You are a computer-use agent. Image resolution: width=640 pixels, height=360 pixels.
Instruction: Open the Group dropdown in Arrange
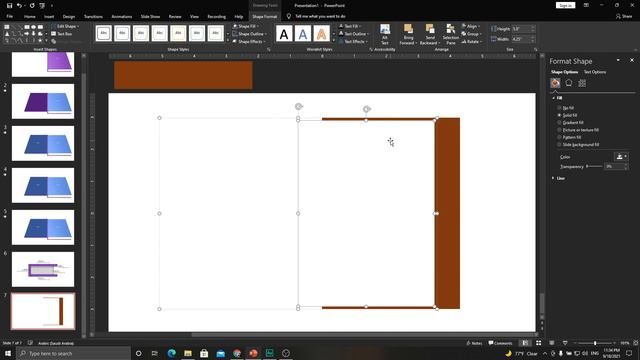click(x=472, y=34)
